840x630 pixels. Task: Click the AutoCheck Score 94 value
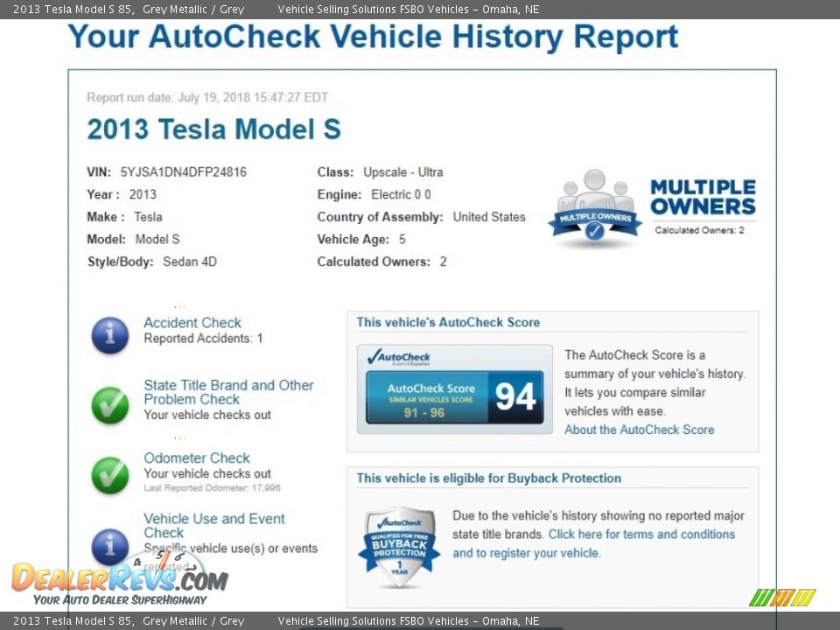[515, 397]
